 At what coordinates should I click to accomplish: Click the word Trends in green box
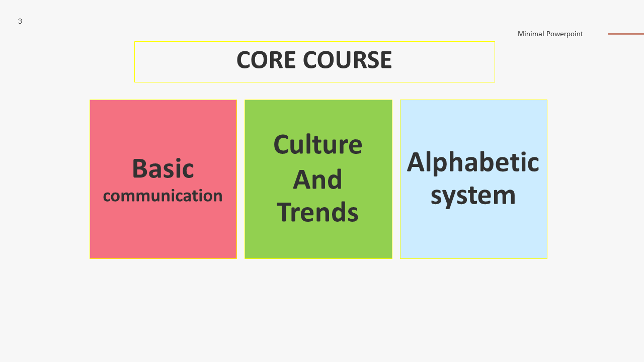coord(318,212)
